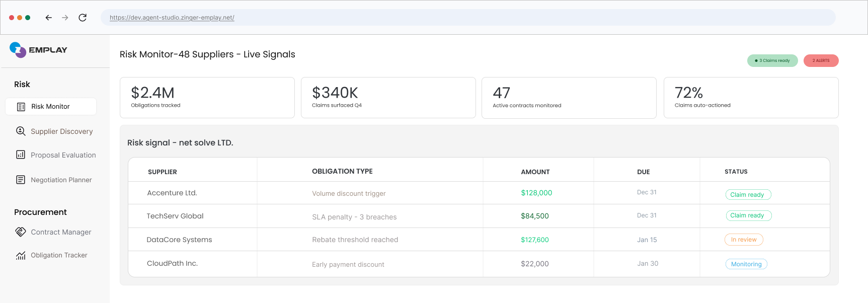868x303 pixels.
Task: Click TechServ Global Claim ready status
Action: (748, 215)
